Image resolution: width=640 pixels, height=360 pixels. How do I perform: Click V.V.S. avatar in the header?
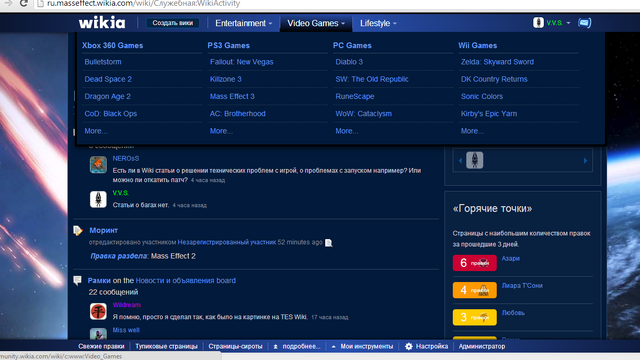pos(538,22)
